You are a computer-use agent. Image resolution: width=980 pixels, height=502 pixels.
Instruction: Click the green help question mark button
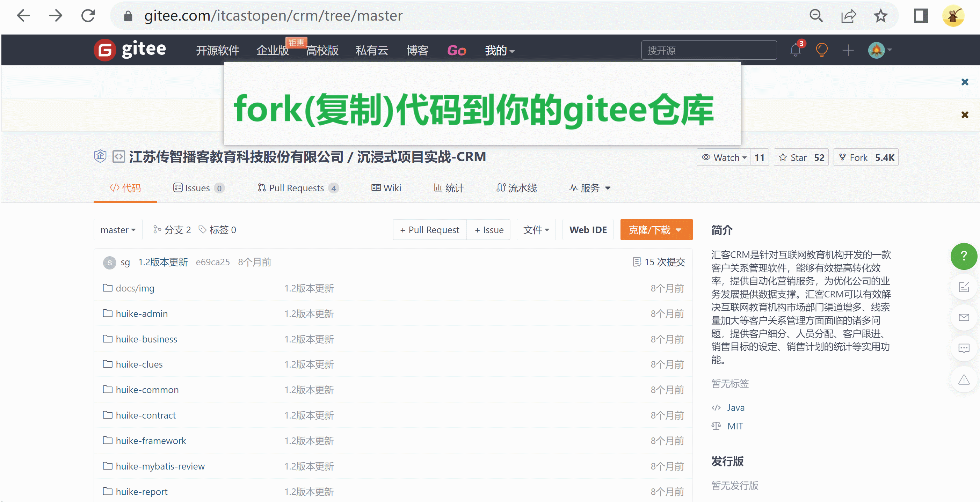(963, 256)
